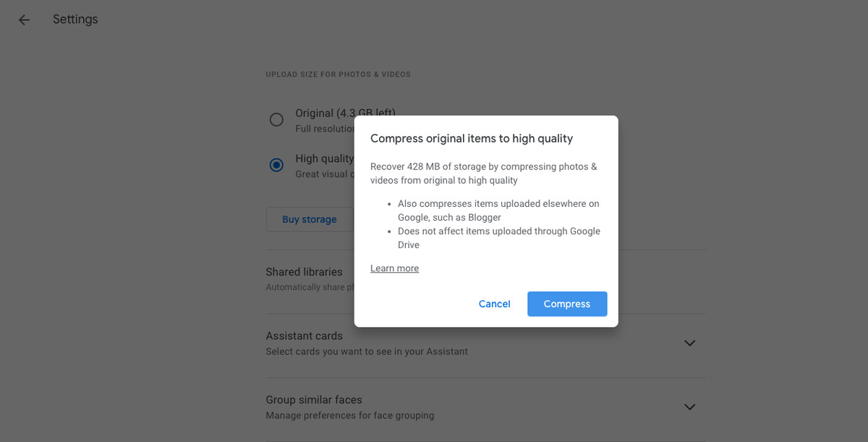
Task: Open the Shared libraries settings row
Action: (304, 272)
